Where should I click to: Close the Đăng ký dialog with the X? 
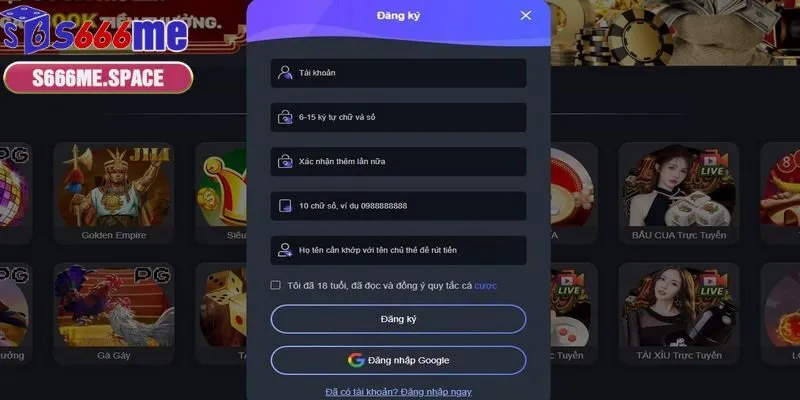[x=526, y=15]
